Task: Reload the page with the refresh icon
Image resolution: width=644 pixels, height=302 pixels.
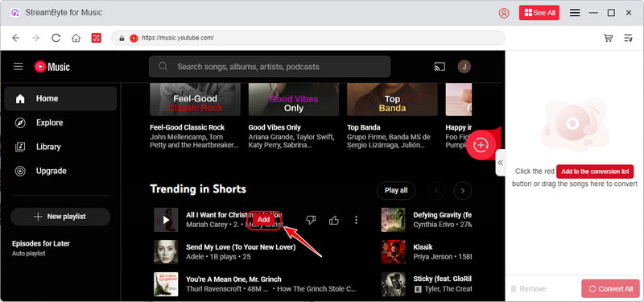Action: pos(56,38)
